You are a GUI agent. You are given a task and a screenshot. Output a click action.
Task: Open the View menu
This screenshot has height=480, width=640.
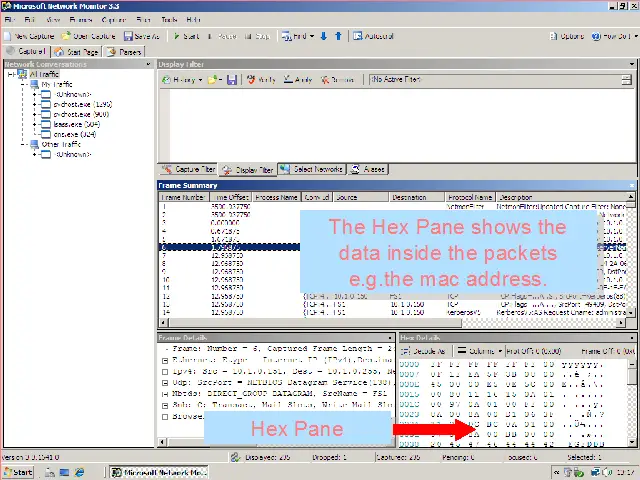[x=53, y=20]
